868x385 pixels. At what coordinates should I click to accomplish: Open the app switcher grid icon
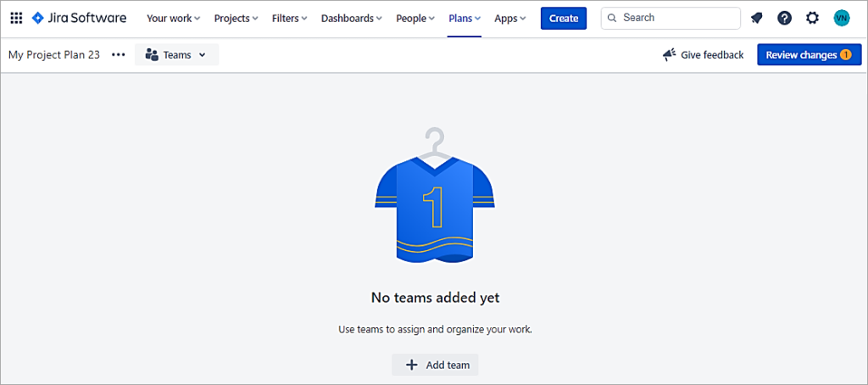(x=17, y=19)
